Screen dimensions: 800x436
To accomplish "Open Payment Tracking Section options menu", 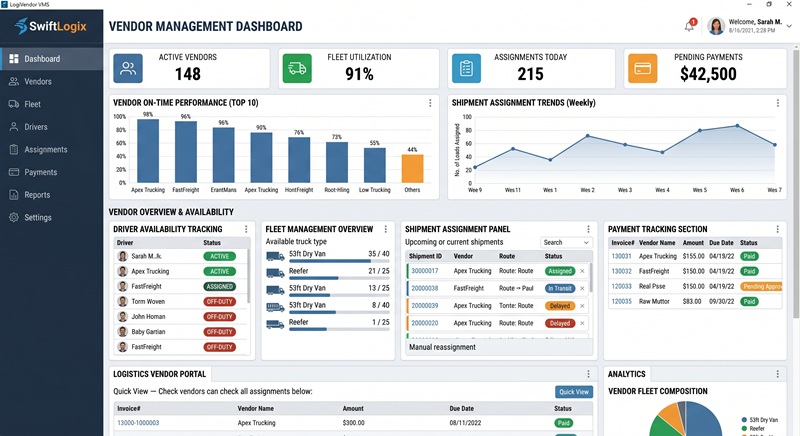I will click(778, 229).
